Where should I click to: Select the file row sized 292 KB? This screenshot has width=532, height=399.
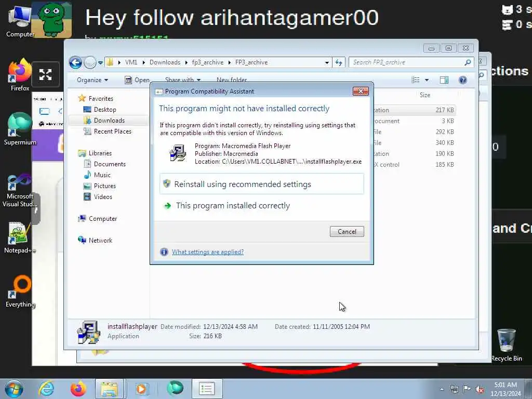pos(414,131)
